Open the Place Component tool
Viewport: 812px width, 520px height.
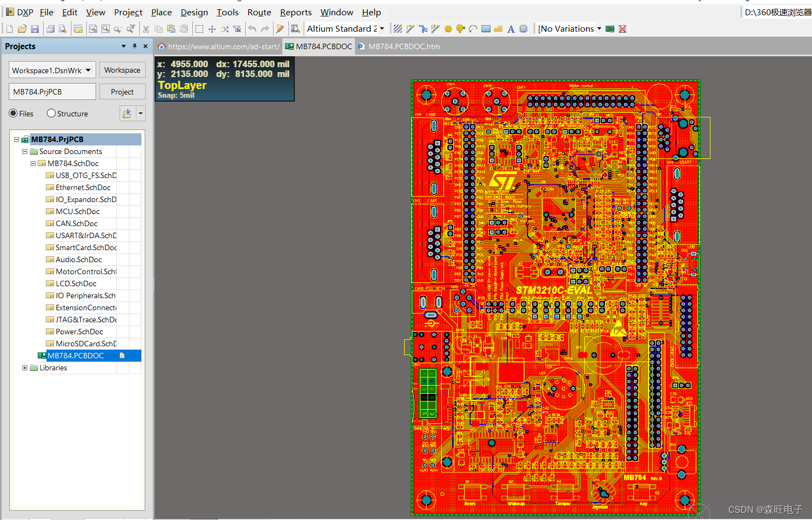click(523, 28)
